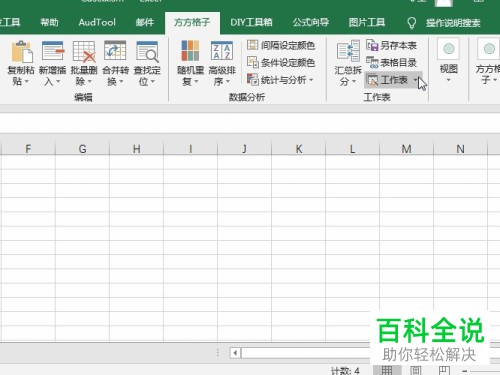
Task: Open the 新增插入 insert tool
Action: (x=53, y=63)
